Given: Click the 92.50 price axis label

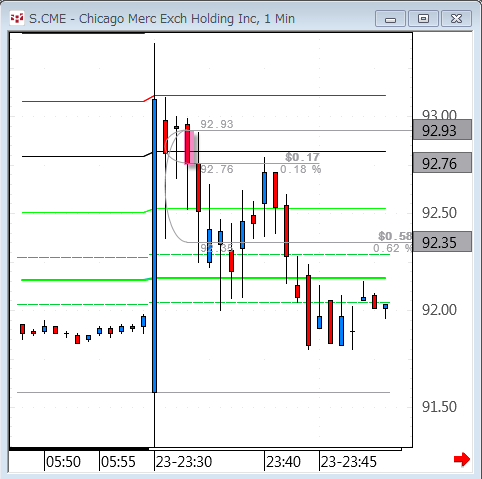Looking at the screenshot, I should tap(439, 213).
